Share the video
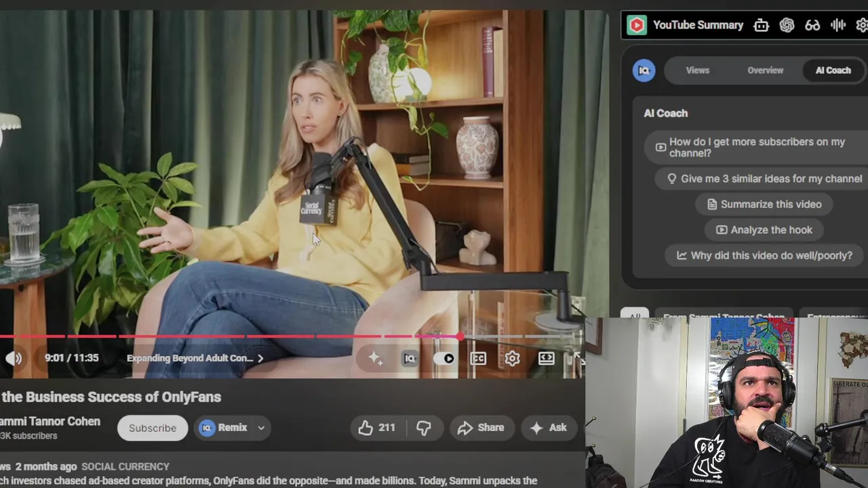Viewport: 868px width, 488px height. [481, 428]
